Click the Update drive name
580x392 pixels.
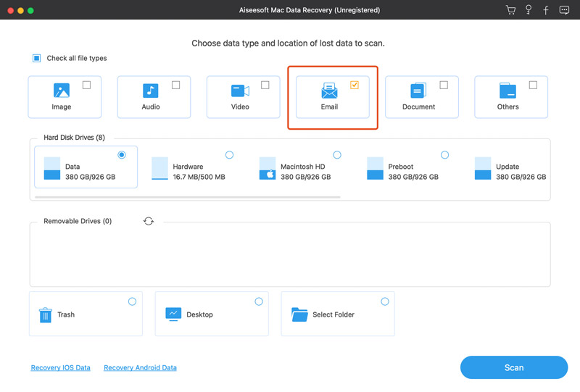click(507, 167)
